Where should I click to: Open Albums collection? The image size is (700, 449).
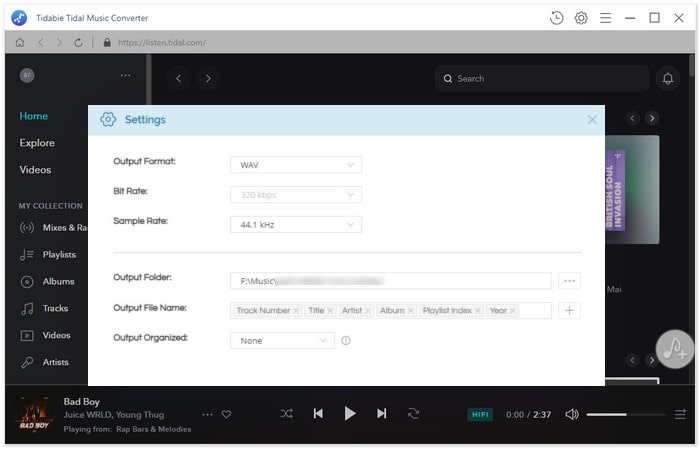click(47, 282)
